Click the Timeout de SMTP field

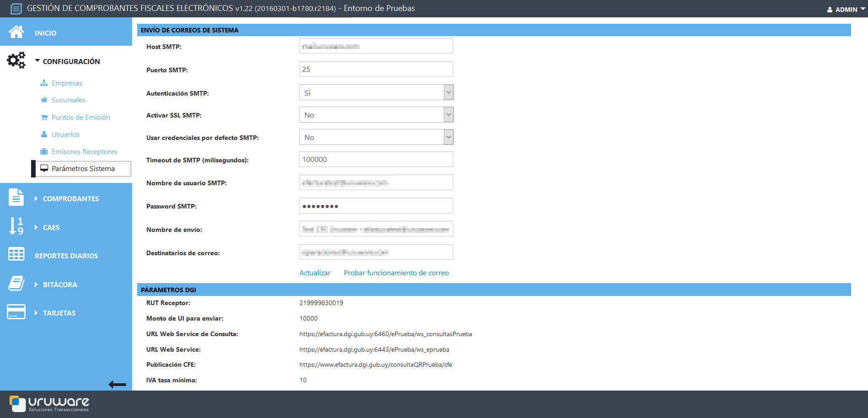(x=376, y=159)
